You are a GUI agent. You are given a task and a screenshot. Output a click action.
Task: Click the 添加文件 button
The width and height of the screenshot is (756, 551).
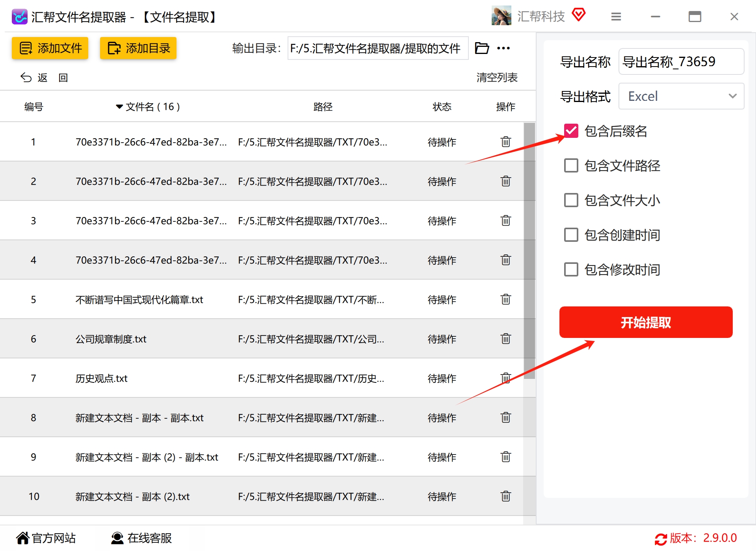click(x=50, y=48)
